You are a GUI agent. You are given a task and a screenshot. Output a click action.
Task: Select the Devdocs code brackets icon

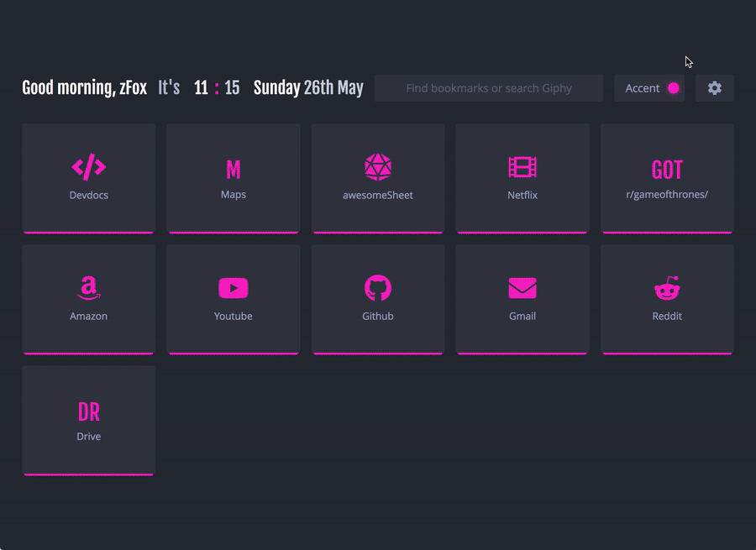(x=88, y=166)
